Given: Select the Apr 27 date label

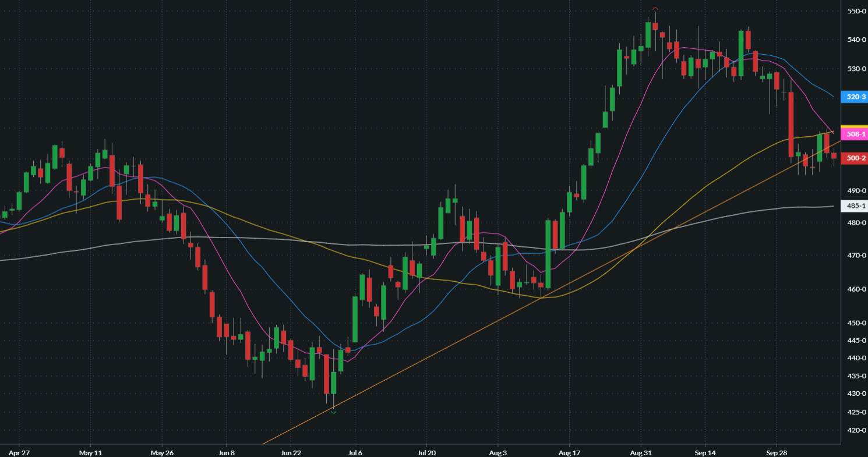Looking at the screenshot, I should pos(19,452).
